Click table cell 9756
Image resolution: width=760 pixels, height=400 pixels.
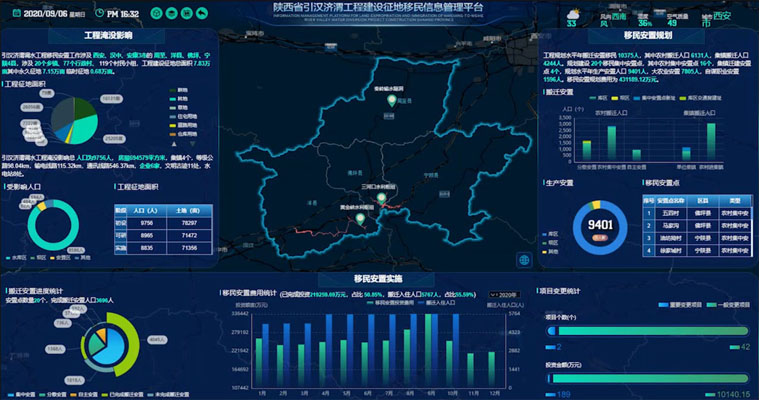(146, 223)
